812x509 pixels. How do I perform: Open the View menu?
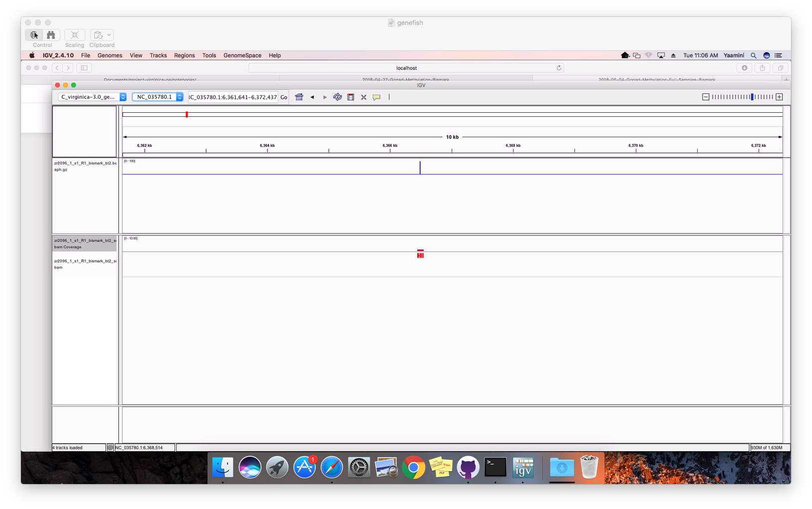coord(136,55)
